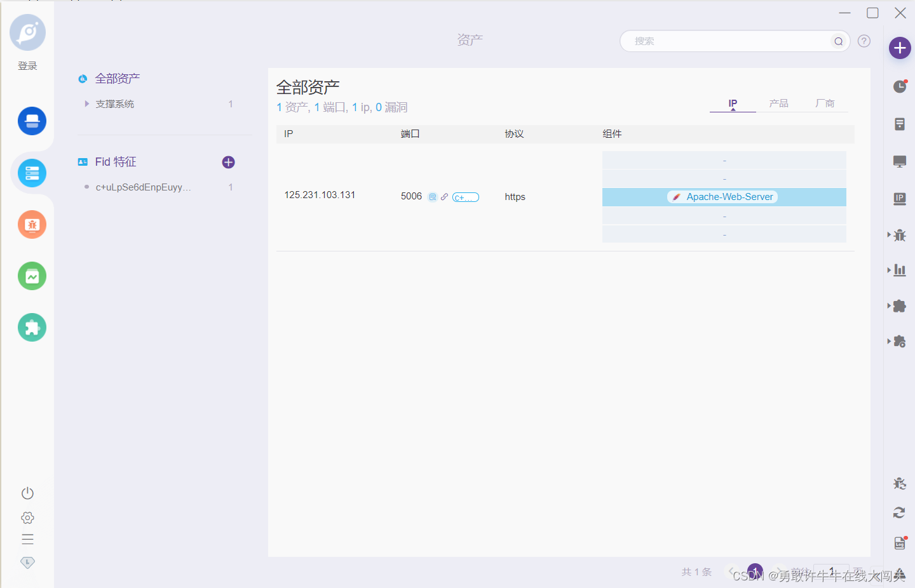Maximize the Goby window
Screen dimensions: 915x588
coord(872,13)
